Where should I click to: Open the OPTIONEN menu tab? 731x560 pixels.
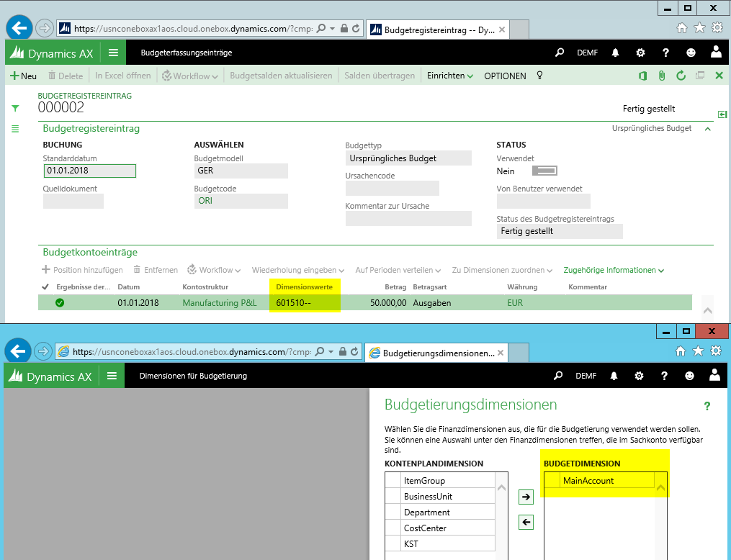[505, 76]
